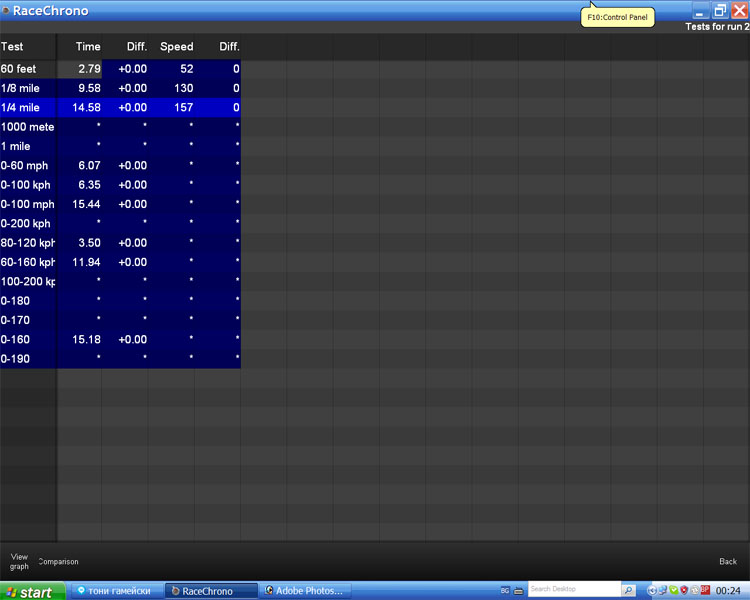Viewport: 750px width, 600px height.
Task: Click the RaceChrono taskbar button
Action: click(209, 591)
